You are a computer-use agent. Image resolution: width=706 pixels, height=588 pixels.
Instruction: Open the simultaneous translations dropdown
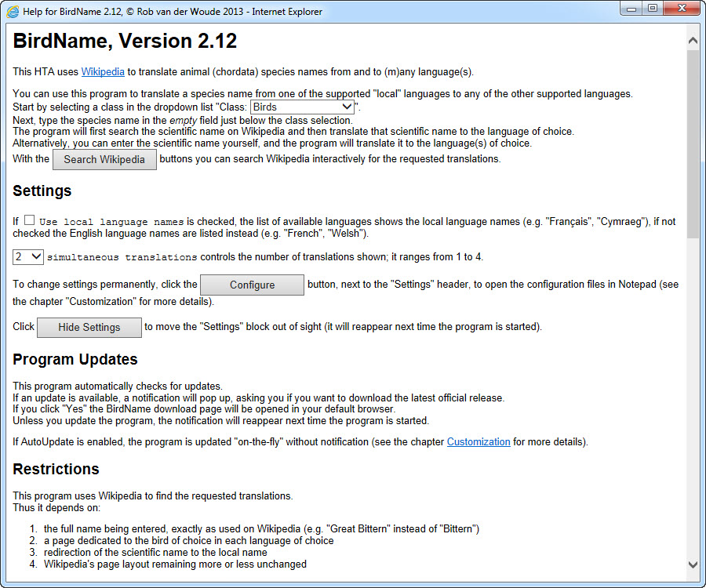click(x=28, y=257)
